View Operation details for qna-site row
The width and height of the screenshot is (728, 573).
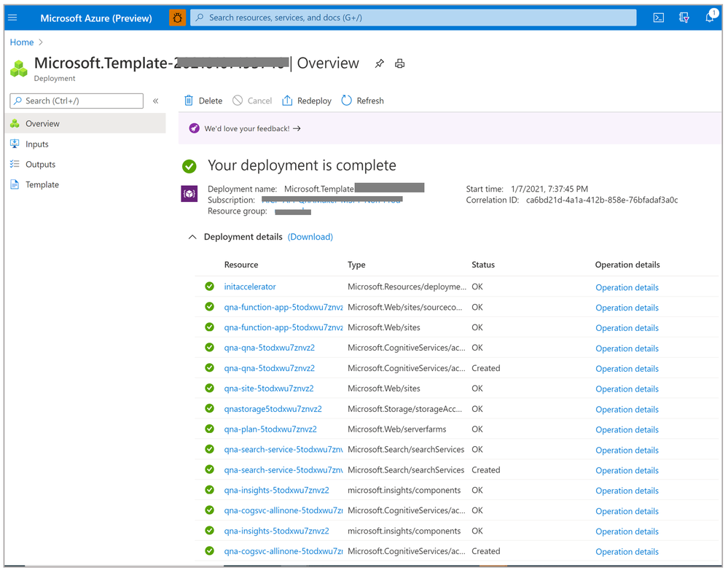pos(627,389)
